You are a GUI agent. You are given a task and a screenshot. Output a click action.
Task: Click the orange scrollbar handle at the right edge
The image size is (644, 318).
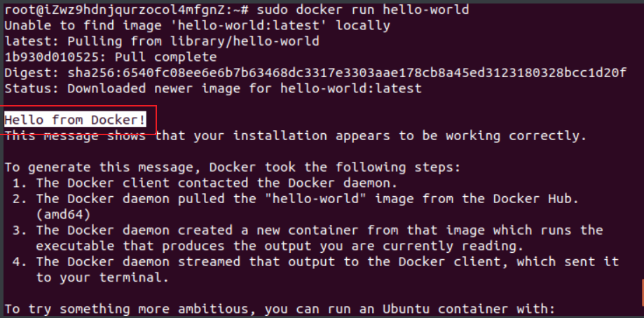(x=641, y=290)
